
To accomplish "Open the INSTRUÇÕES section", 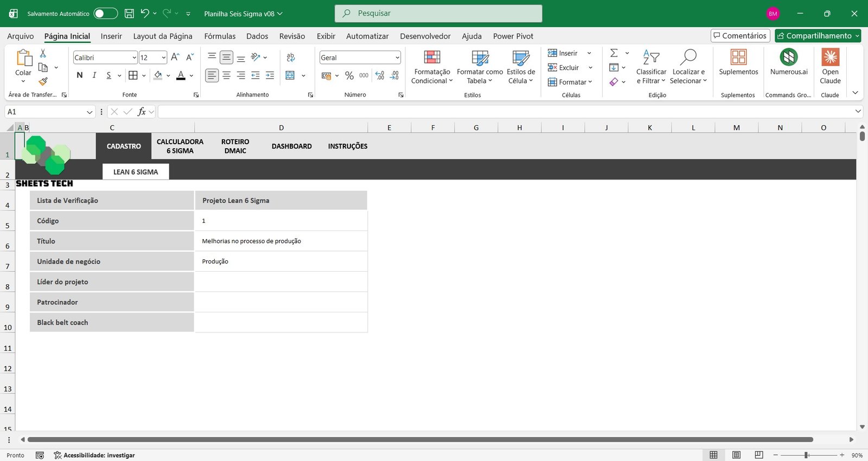I will 348,146.
